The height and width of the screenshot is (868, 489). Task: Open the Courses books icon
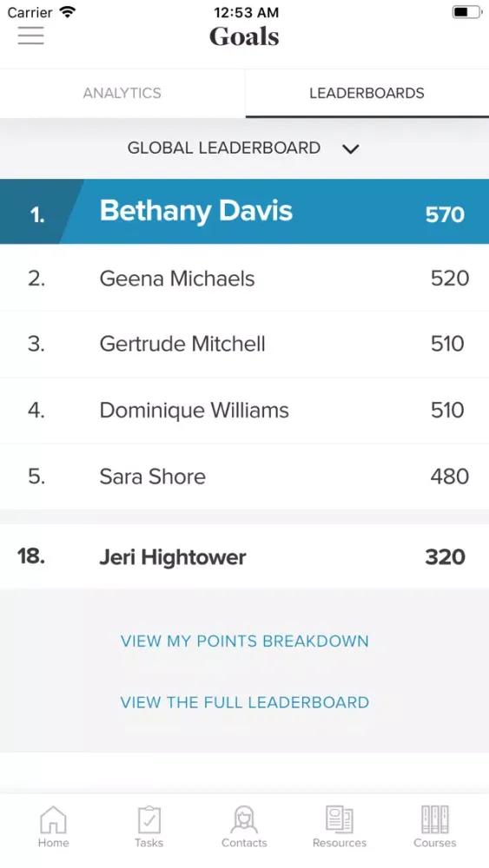pyautogui.click(x=435, y=820)
